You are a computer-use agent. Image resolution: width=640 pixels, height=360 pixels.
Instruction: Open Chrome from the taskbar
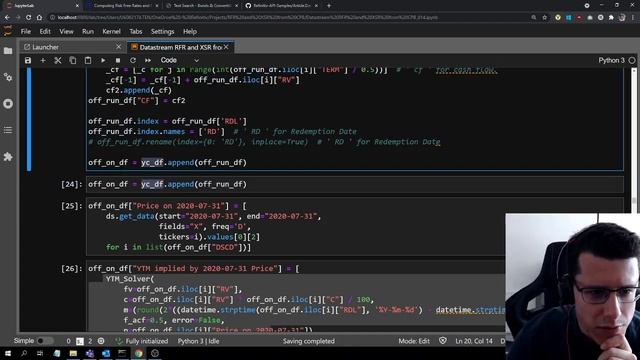[139, 353]
